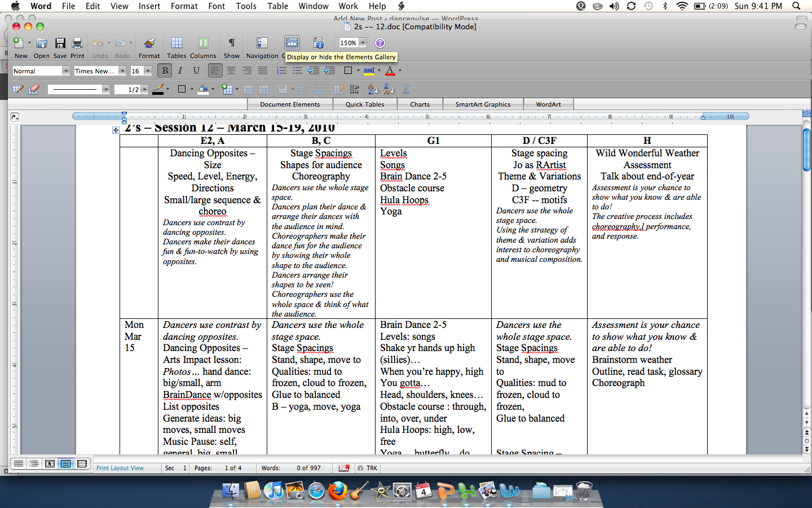The image size is (812, 508).
Task: Open the Columns layout icon
Action: click(x=203, y=43)
